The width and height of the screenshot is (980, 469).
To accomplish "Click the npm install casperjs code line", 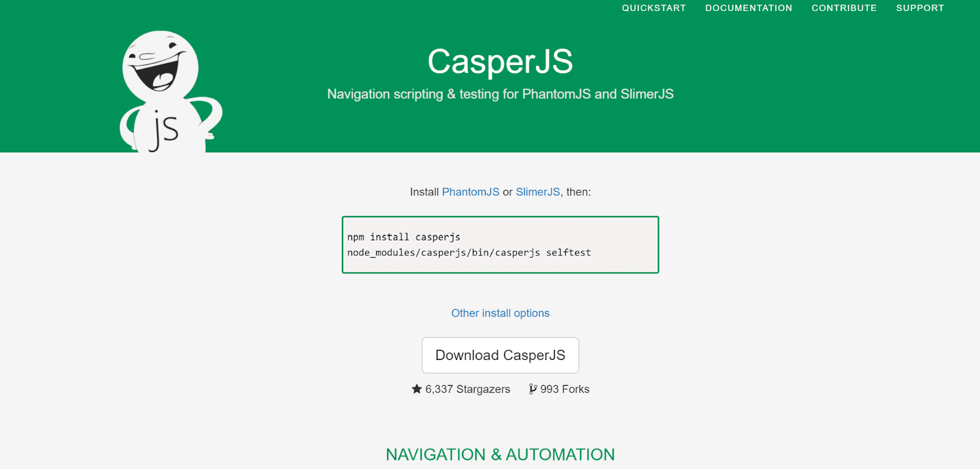I will pyautogui.click(x=404, y=237).
